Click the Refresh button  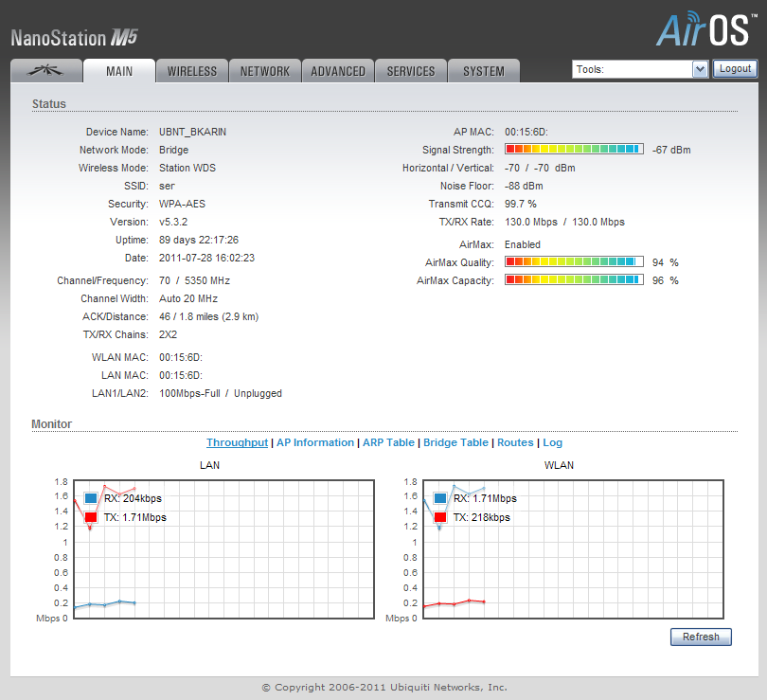(701, 637)
